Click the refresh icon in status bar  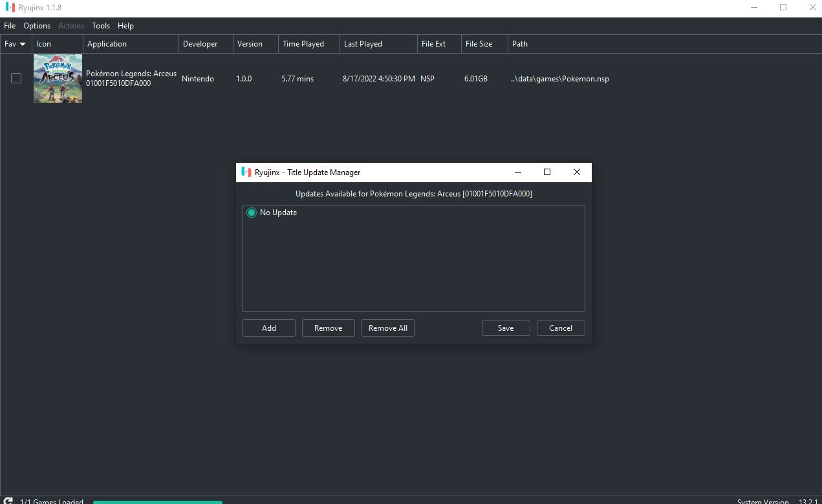pos(8,501)
